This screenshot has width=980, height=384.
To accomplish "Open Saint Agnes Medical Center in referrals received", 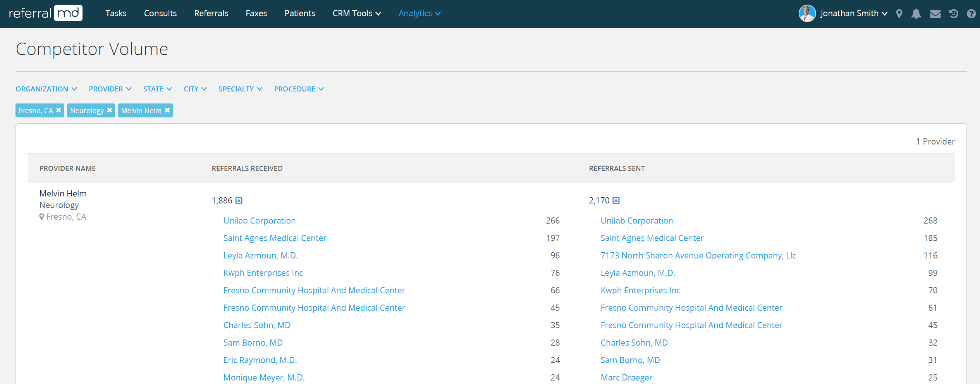I will coord(275,238).
